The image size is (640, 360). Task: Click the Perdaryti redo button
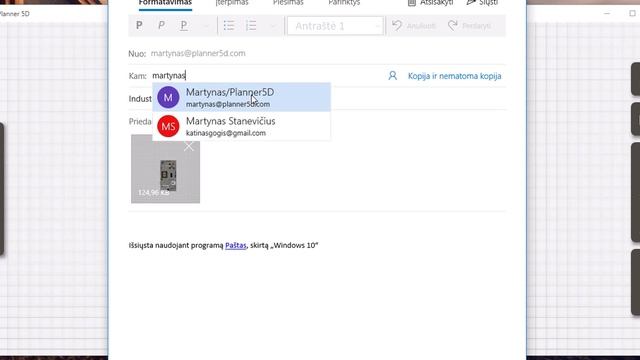click(469, 26)
